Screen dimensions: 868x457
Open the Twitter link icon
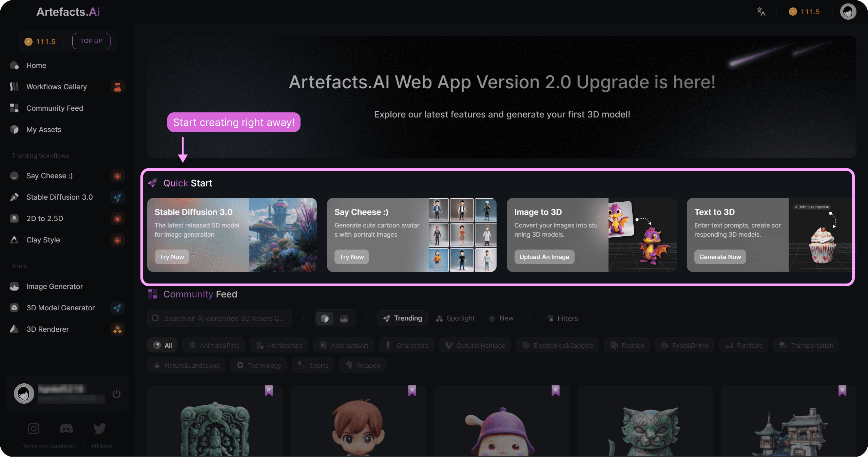(x=100, y=428)
